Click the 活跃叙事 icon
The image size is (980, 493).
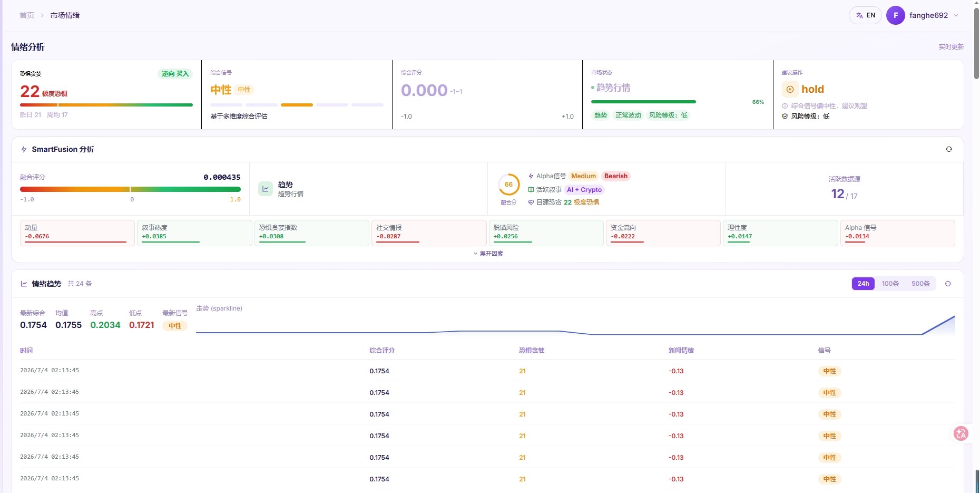point(531,190)
